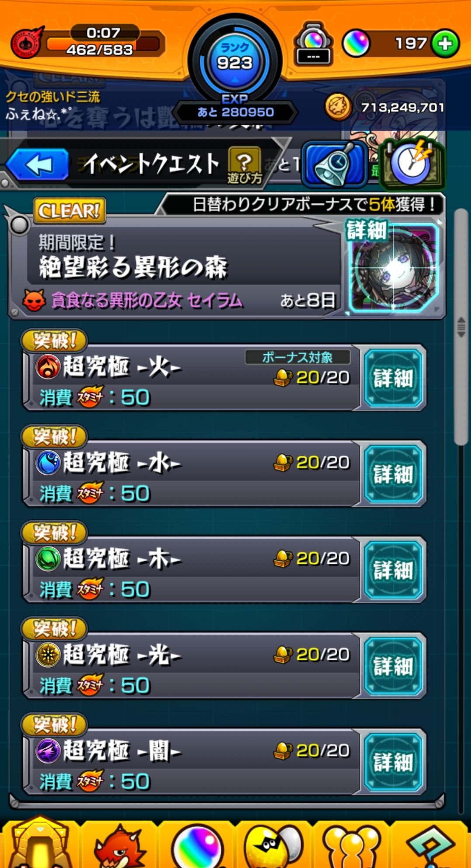Open 詳細 for 超究極 -光- quest

(x=393, y=666)
